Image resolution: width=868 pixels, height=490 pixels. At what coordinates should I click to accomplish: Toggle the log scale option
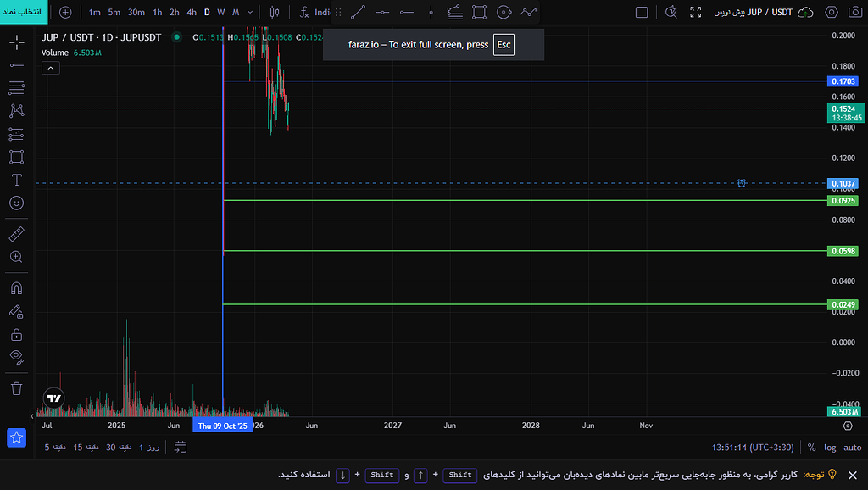(x=830, y=448)
